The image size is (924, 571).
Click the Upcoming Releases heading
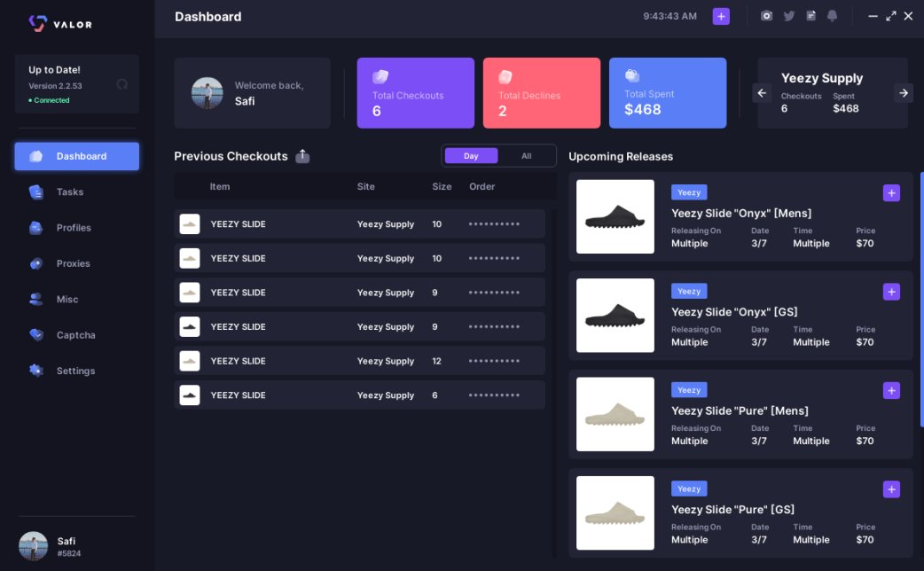point(621,156)
